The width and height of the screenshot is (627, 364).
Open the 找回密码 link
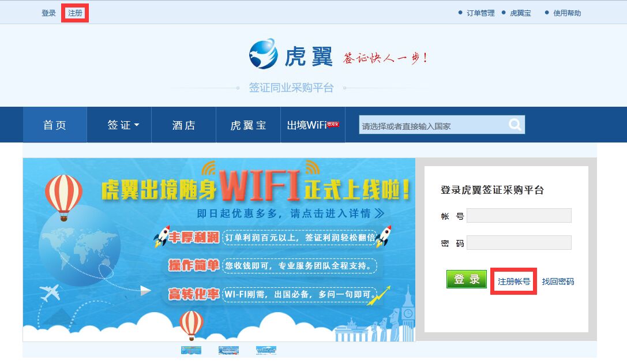pos(558,282)
